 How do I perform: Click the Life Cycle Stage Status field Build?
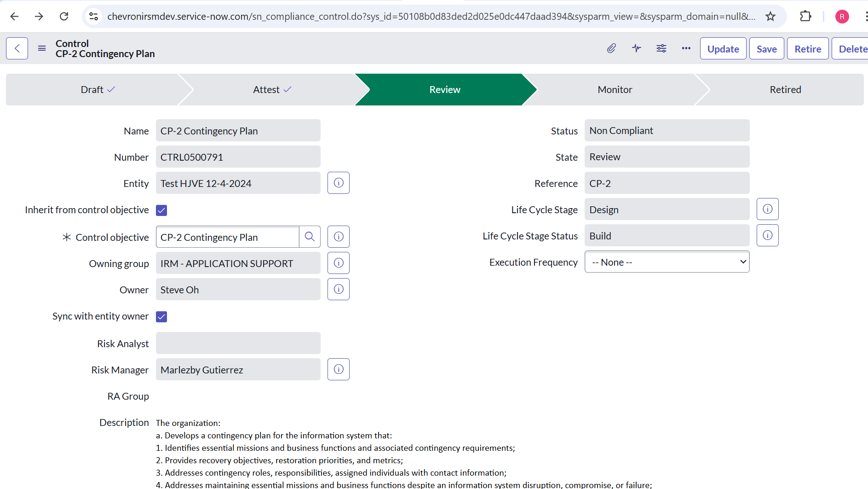(667, 235)
